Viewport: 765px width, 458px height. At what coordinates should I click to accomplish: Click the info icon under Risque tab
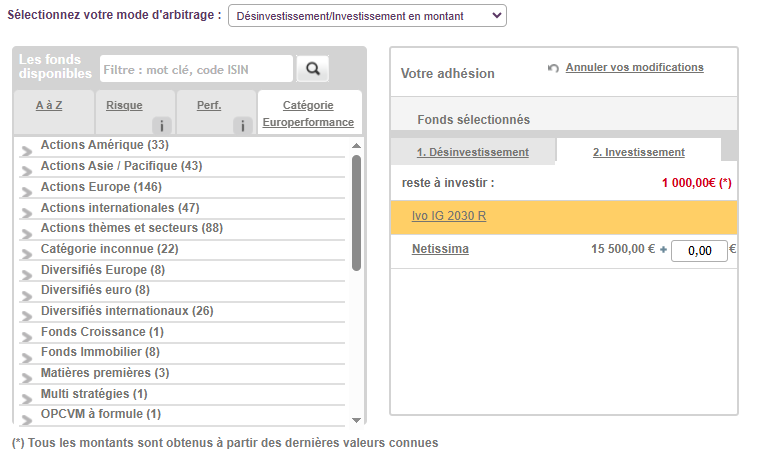(162, 126)
